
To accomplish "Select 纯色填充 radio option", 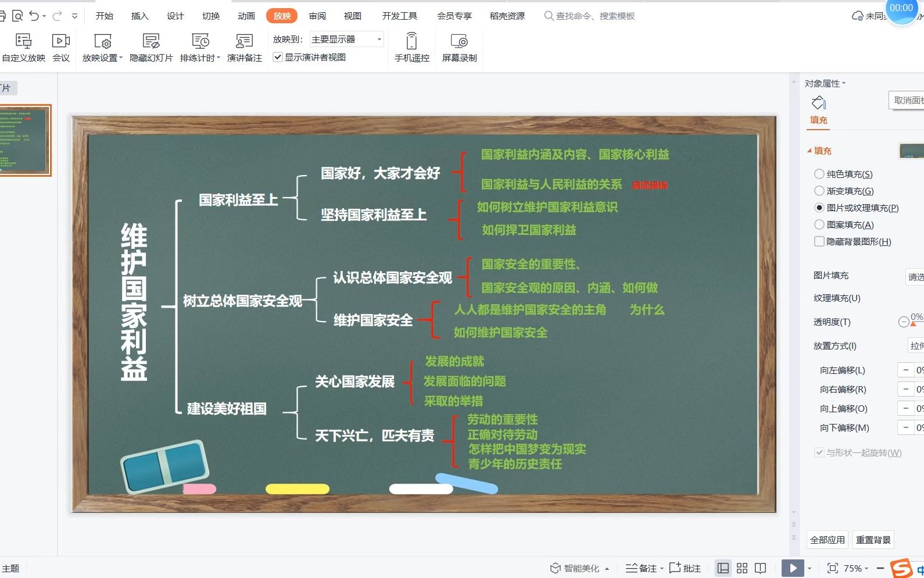I will (819, 174).
